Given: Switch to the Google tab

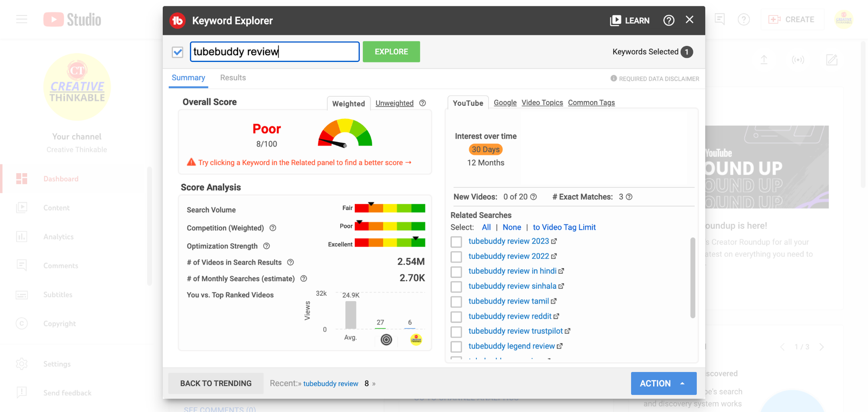Looking at the screenshot, I should pyautogui.click(x=505, y=103).
